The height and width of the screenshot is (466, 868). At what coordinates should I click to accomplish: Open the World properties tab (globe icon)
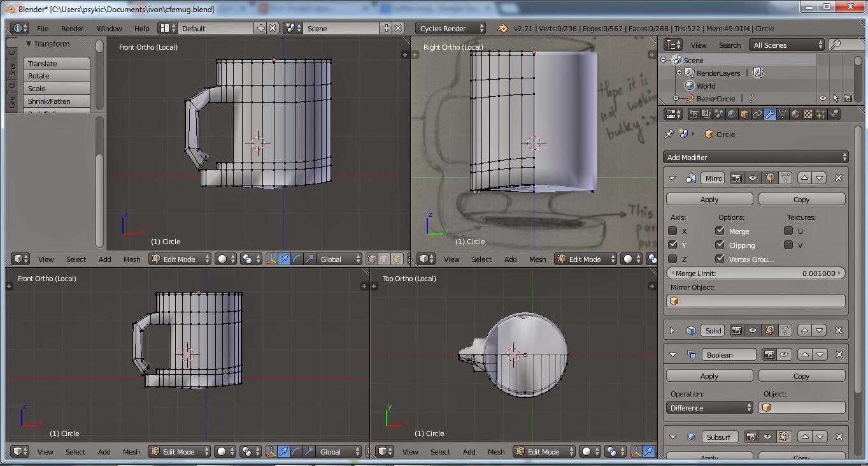(732, 114)
